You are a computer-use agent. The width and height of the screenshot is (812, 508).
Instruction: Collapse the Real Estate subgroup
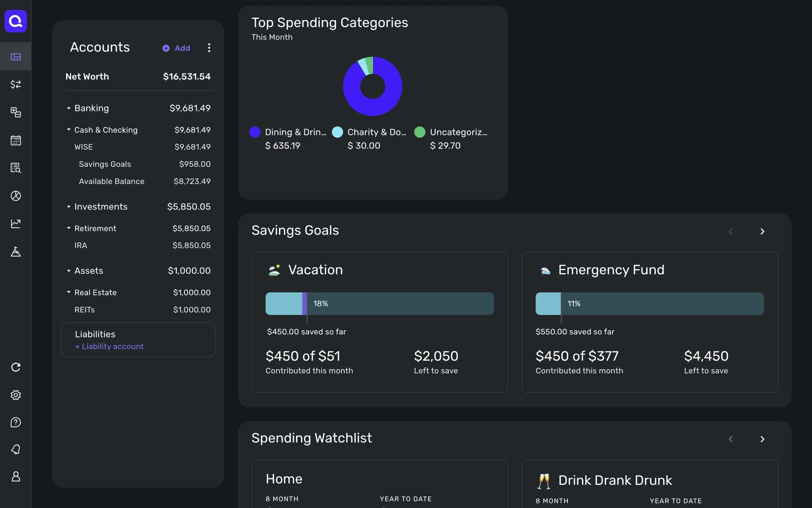pos(69,293)
